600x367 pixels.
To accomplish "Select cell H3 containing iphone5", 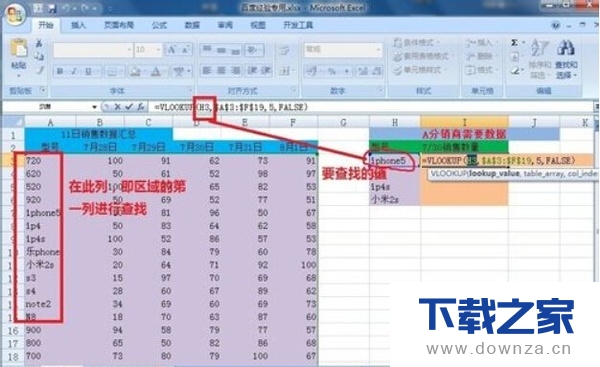I will [x=395, y=161].
